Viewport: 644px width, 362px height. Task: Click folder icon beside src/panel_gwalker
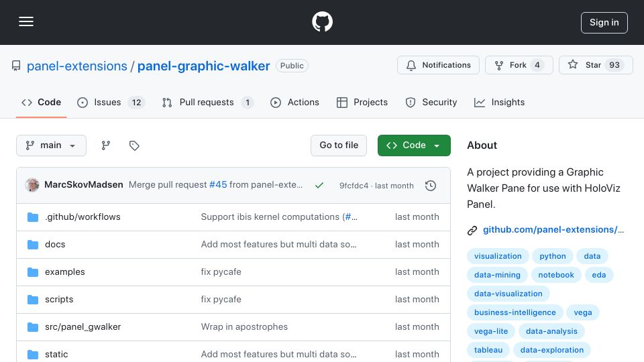pyautogui.click(x=33, y=327)
